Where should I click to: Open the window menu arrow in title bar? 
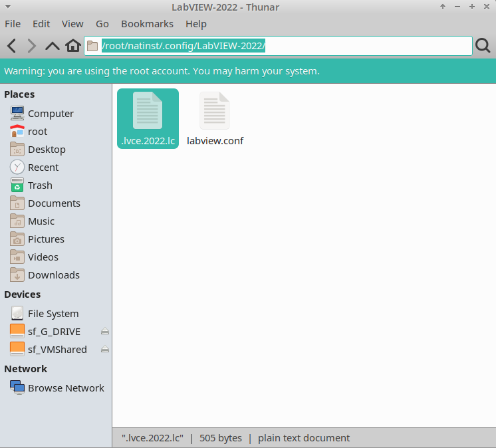coord(8,7)
